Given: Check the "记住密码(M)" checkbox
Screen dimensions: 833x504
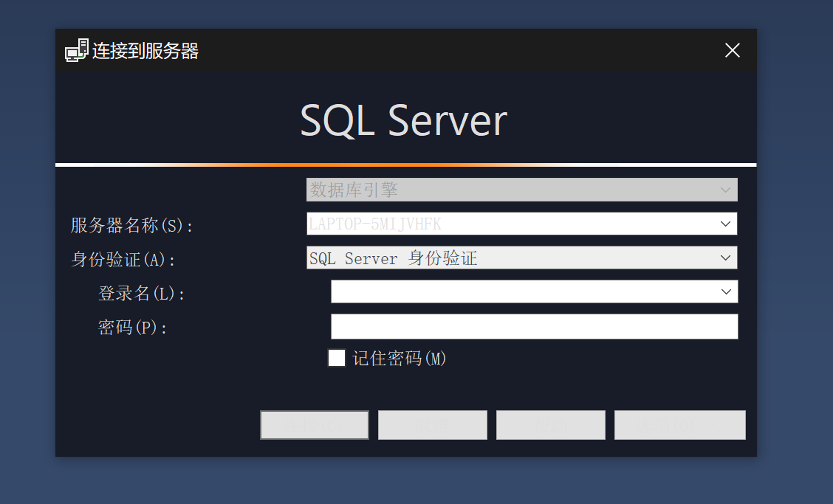Looking at the screenshot, I should (x=337, y=358).
